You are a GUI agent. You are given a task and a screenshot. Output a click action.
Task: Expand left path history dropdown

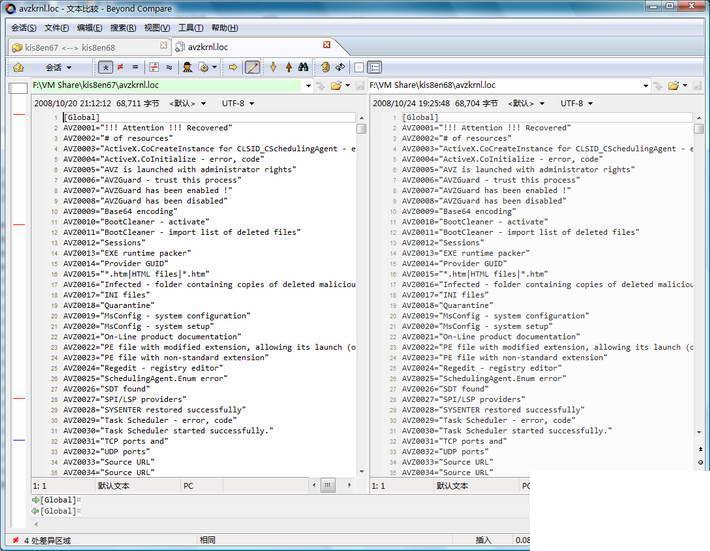[308, 86]
